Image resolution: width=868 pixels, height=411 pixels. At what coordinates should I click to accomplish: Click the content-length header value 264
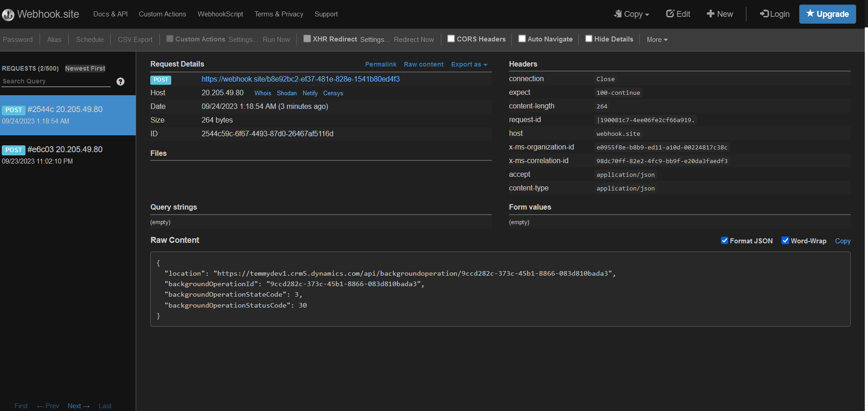[x=602, y=107]
